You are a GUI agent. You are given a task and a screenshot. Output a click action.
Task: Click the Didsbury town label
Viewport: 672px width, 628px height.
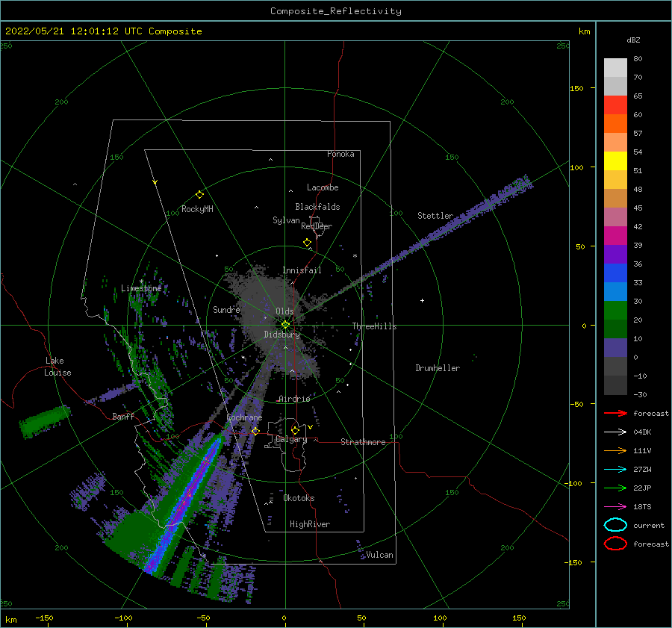[x=281, y=335]
